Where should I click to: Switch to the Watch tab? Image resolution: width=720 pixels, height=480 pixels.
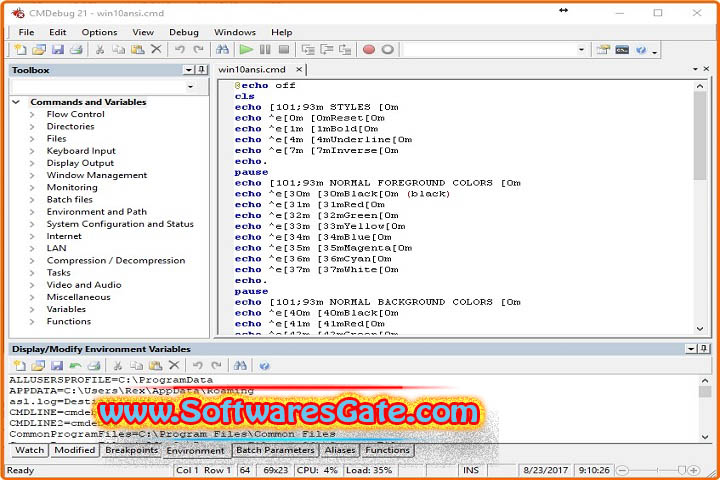tap(29, 450)
